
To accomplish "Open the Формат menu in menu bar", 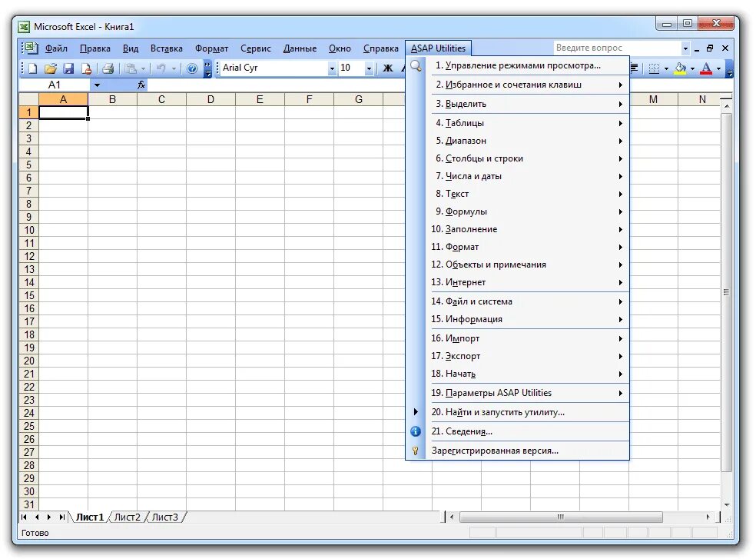I will [211, 48].
